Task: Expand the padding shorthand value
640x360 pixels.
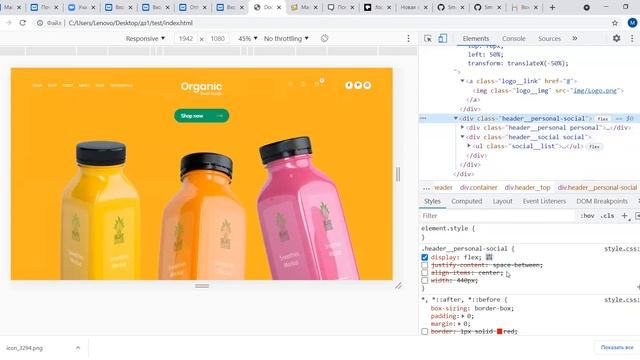Action: 463,316
